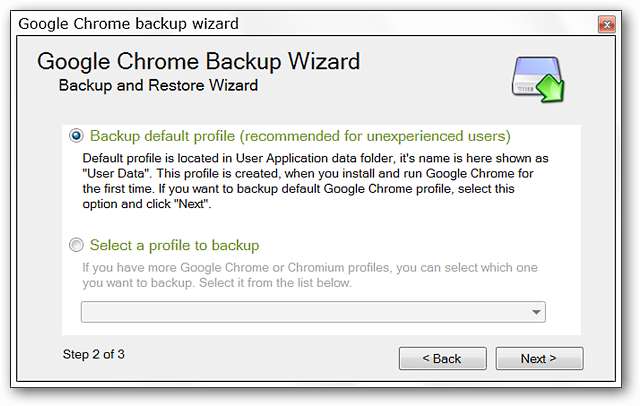Viewport: 640px width, 406px height.
Task: Choose the Select a profile to backup radio
Action: pyautogui.click(x=77, y=245)
